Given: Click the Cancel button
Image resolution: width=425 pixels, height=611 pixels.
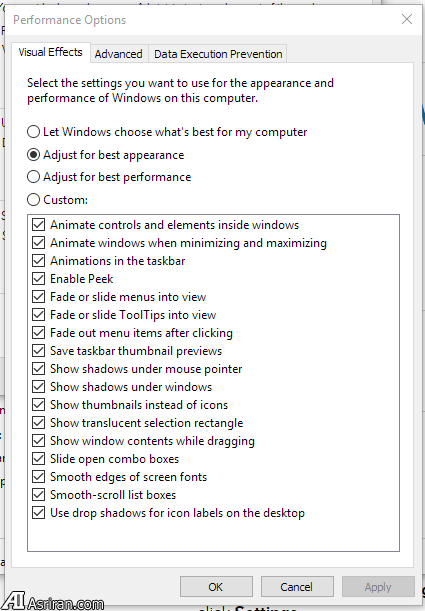Looking at the screenshot, I should (x=297, y=587).
